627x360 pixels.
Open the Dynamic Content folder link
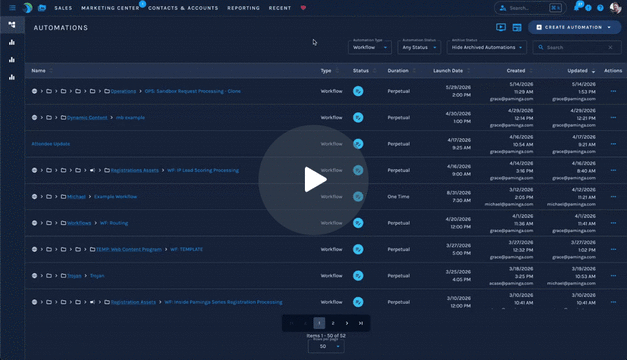[x=87, y=118]
